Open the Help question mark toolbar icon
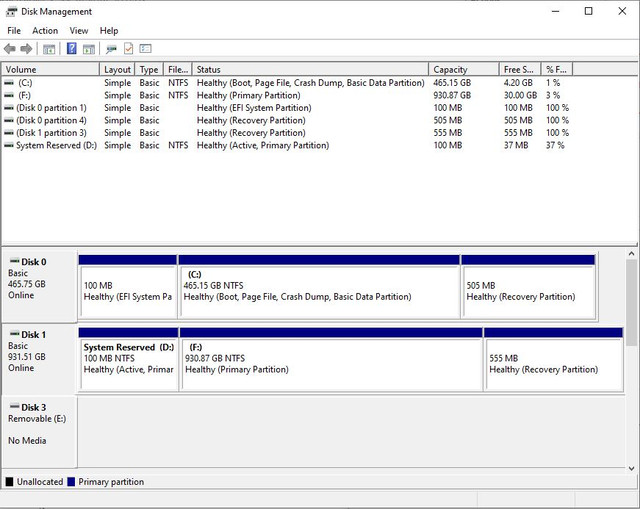This screenshot has width=640, height=509. (x=71, y=49)
